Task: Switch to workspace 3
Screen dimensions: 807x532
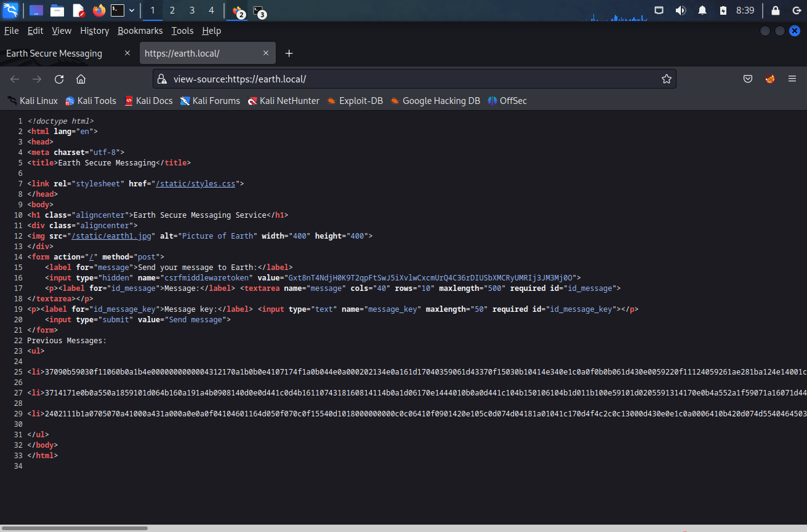Action: [x=192, y=10]
